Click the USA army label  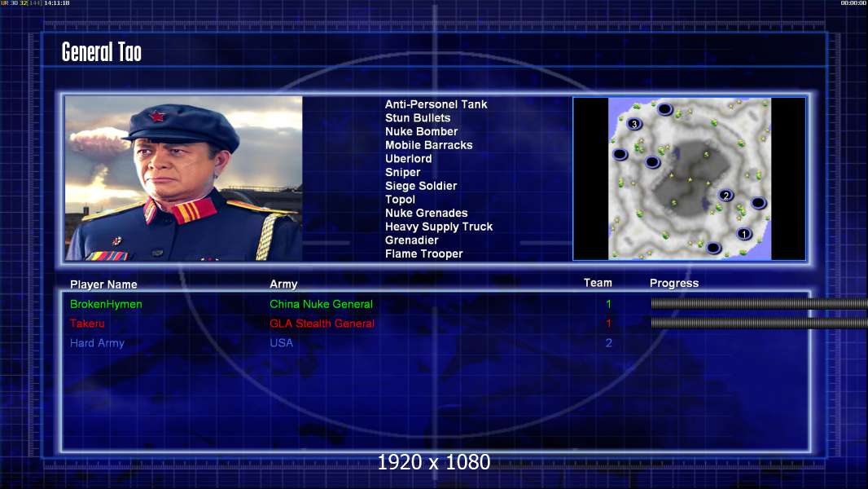pos(281,343)
